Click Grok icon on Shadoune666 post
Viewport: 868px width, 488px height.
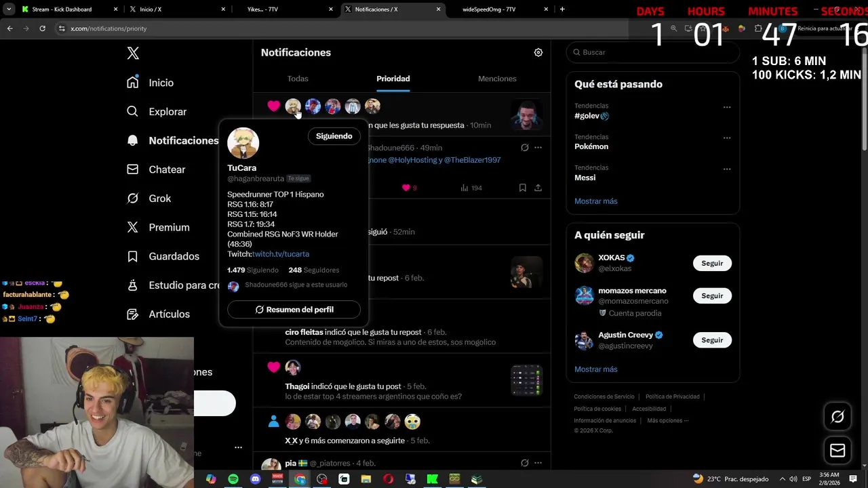click(x=524, y=148)
